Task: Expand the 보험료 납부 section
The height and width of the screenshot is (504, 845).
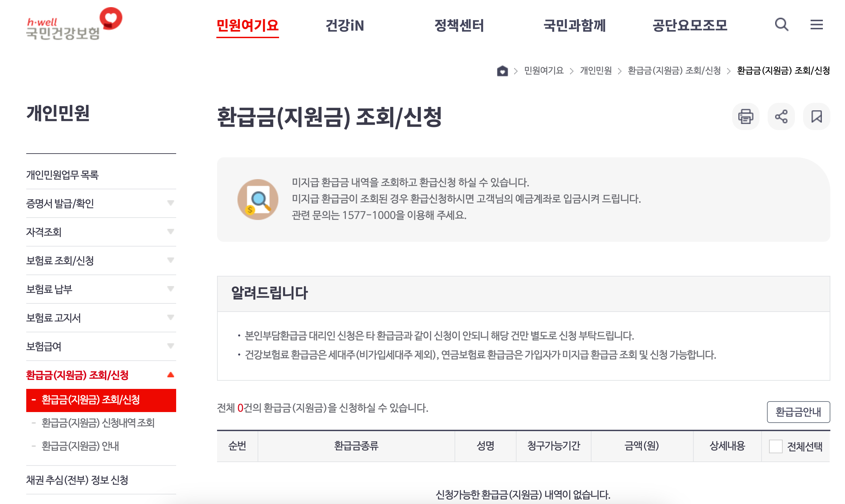Action: (x=101, y=289)
